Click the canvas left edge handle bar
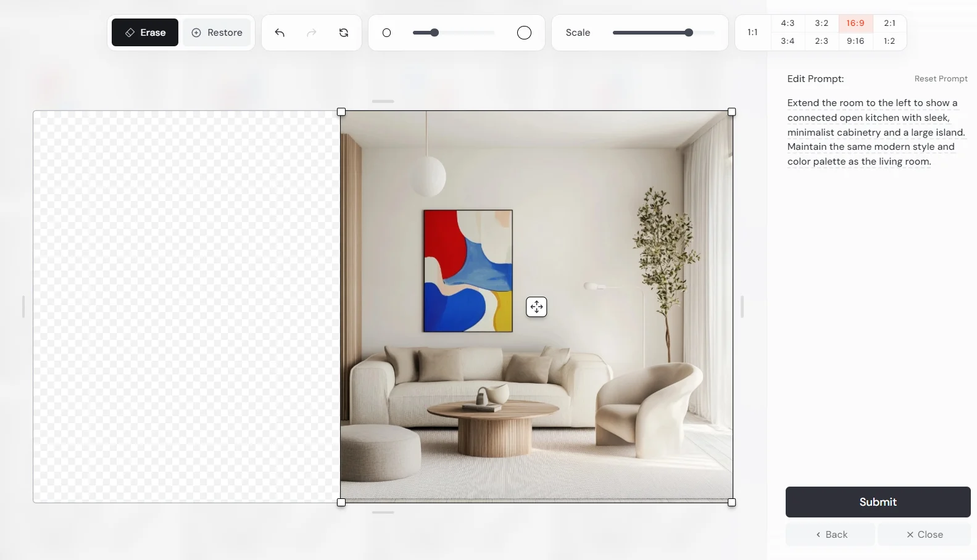The height and width of the screenshot is (560, 977). (x=23, y=307)
